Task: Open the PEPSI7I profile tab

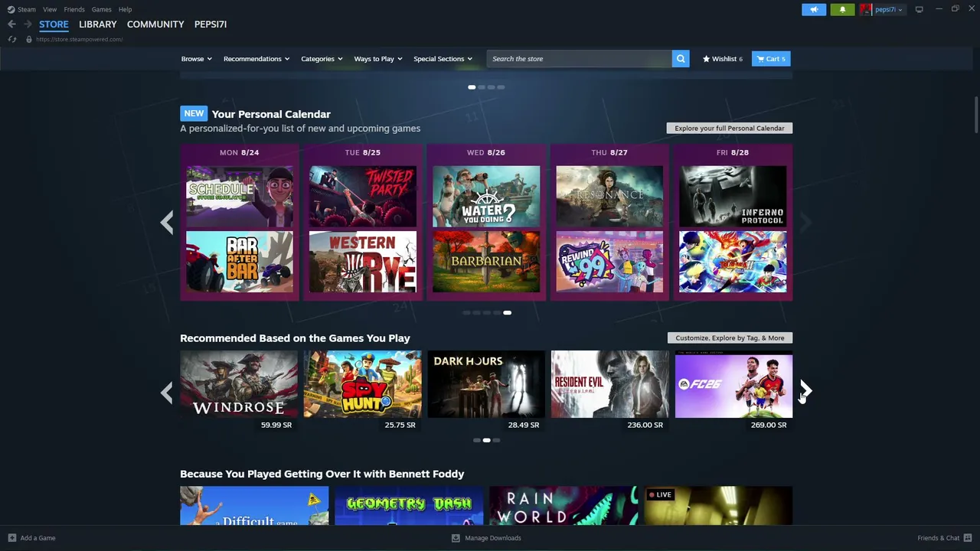Action: click(x=211, y=24)
